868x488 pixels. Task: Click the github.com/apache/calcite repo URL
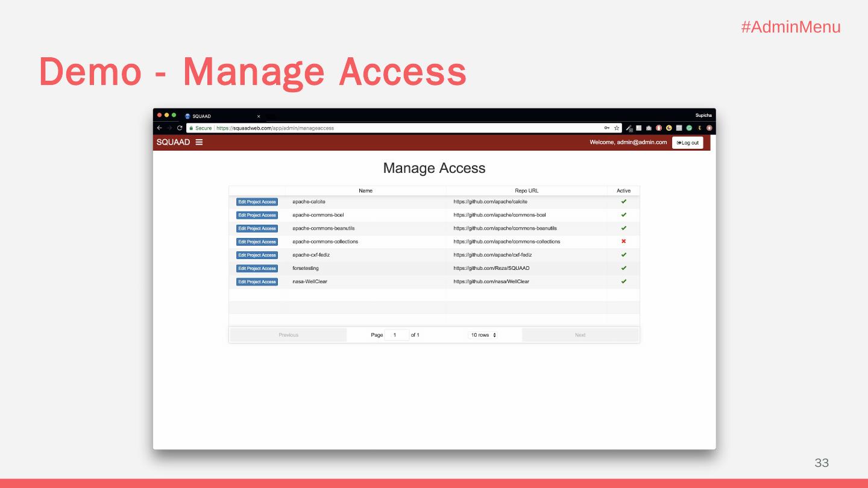tap(491, 202)
